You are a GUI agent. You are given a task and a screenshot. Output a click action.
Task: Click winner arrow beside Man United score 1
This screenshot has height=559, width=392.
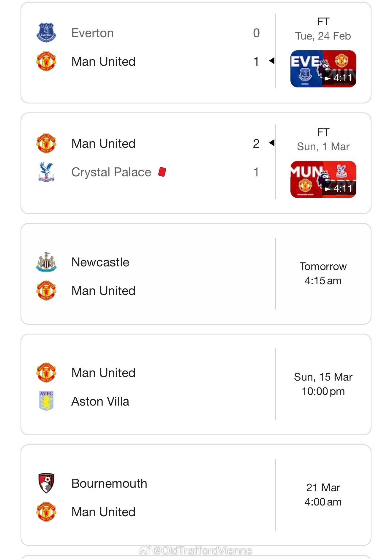point(272,61)
